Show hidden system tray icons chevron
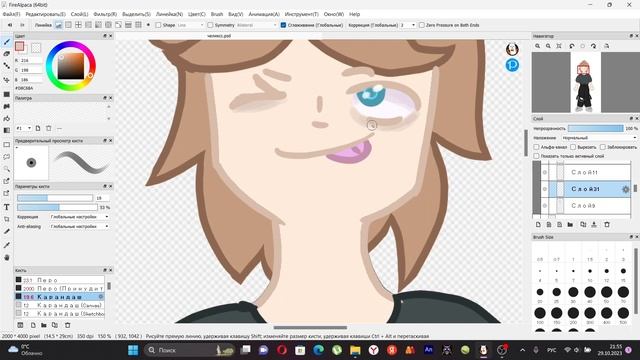This screenshot has width=640, height=360. click(x=522, y=350)
